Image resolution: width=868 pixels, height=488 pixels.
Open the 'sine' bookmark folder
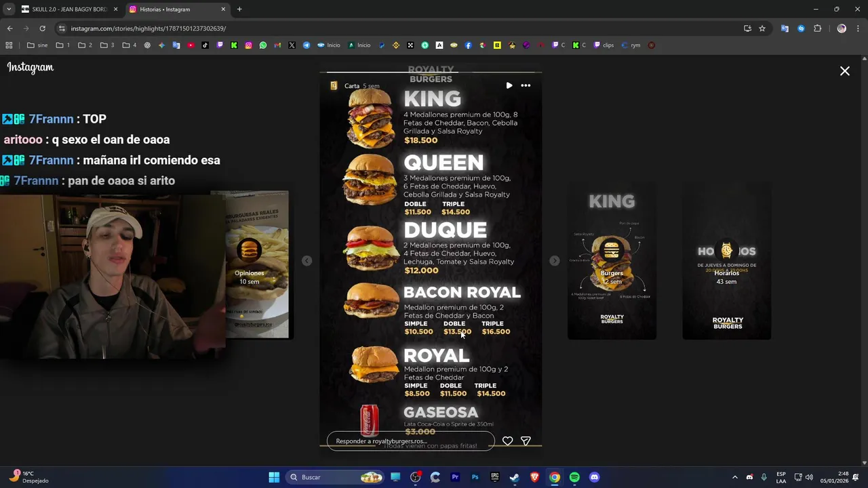[x=37, y=45]
